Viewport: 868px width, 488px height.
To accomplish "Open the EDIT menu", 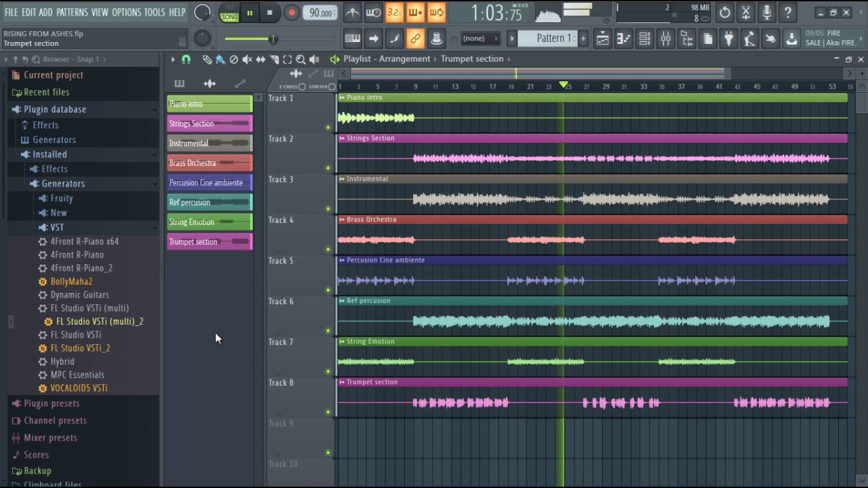I will (x=28, y=12).
